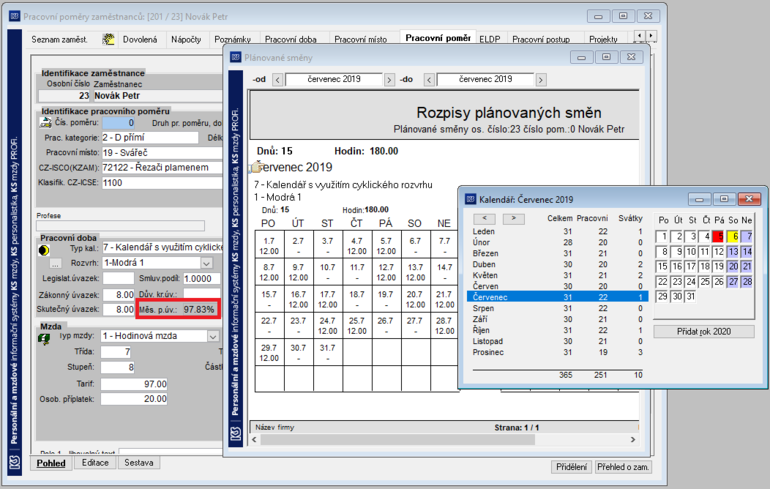Click Prac. kategorie field 2 - D přímí

[x=150, y=137]
